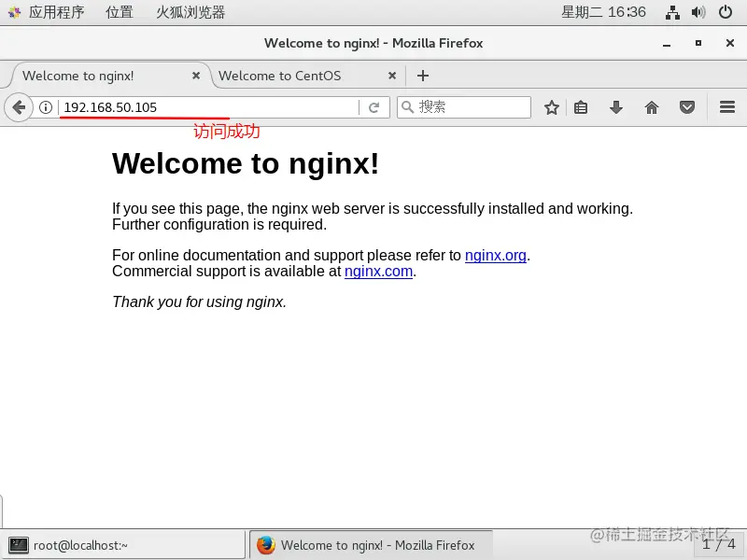
Task: Open the network connection status icon
Action: coord(672,12)
